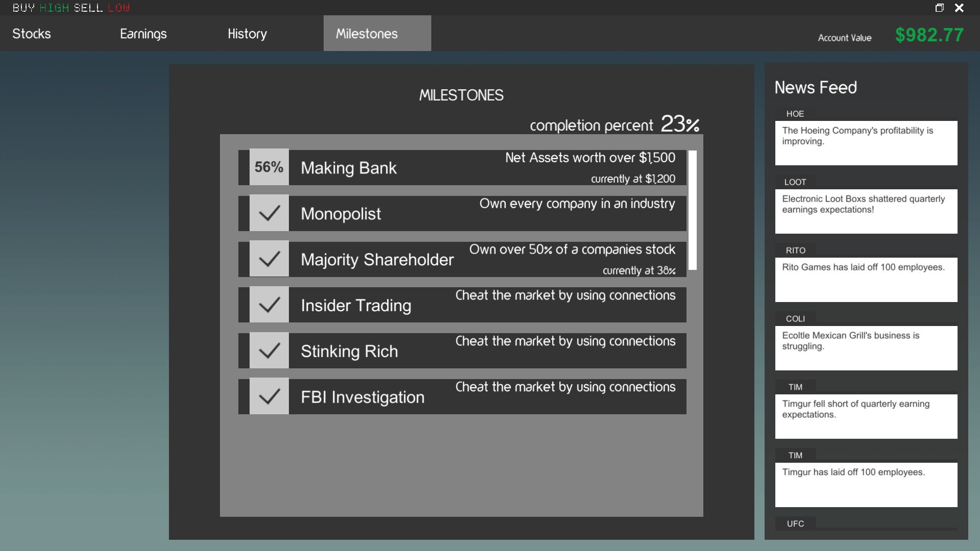
Task: Click the RITO ticker label
Action: click(795, 251)
